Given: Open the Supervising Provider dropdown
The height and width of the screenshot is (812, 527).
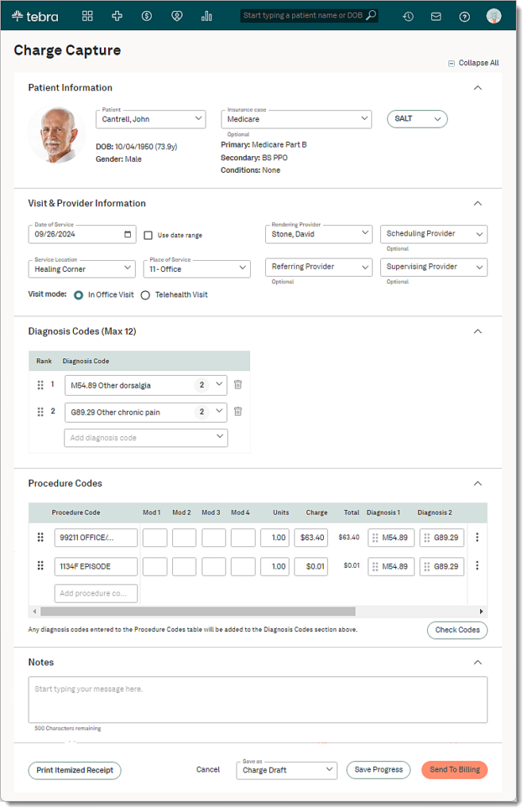Looking at the screenshot, I should point(433,266).
